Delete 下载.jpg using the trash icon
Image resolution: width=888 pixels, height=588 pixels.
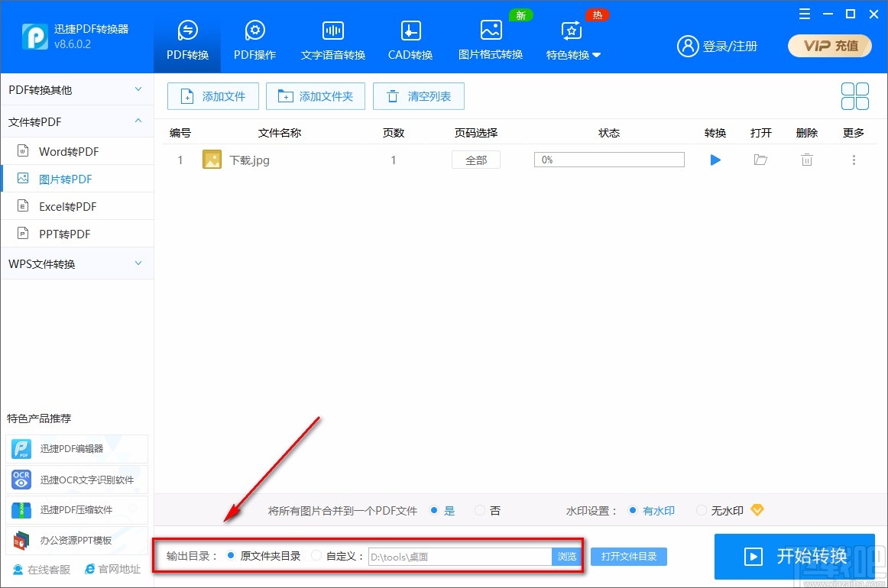pyautogui.click(x=806, y=160)
